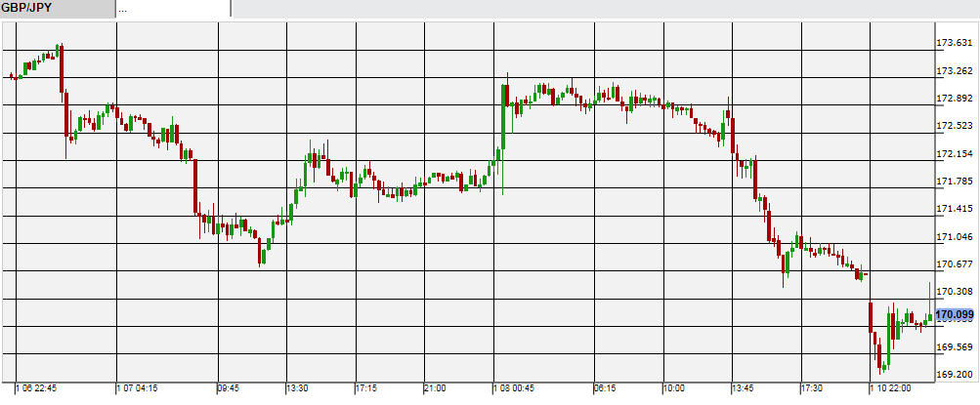Click the 172.892 price axis label

[x=954, y=99]
